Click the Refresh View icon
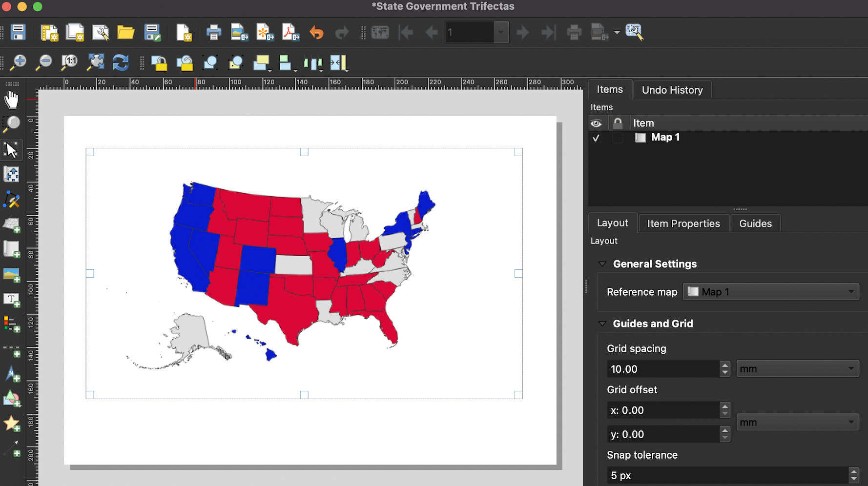This screenshot has height=486, width=868. pyautogui.click(x=120, y=63)
